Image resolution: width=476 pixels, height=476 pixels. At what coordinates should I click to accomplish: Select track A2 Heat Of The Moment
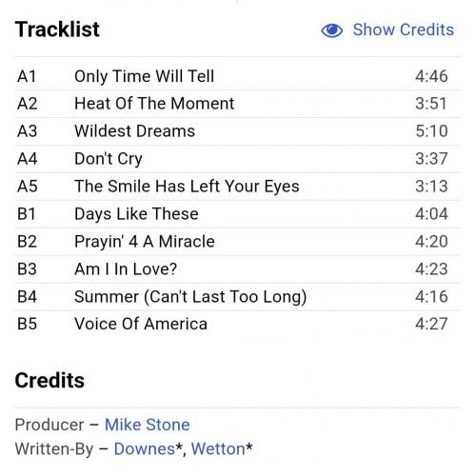238,104
